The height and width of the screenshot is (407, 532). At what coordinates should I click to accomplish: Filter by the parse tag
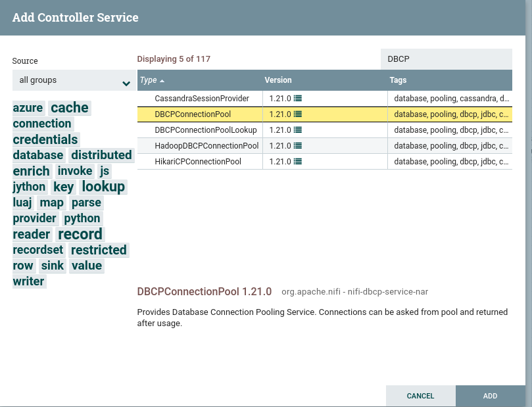[x=86, y=203]
